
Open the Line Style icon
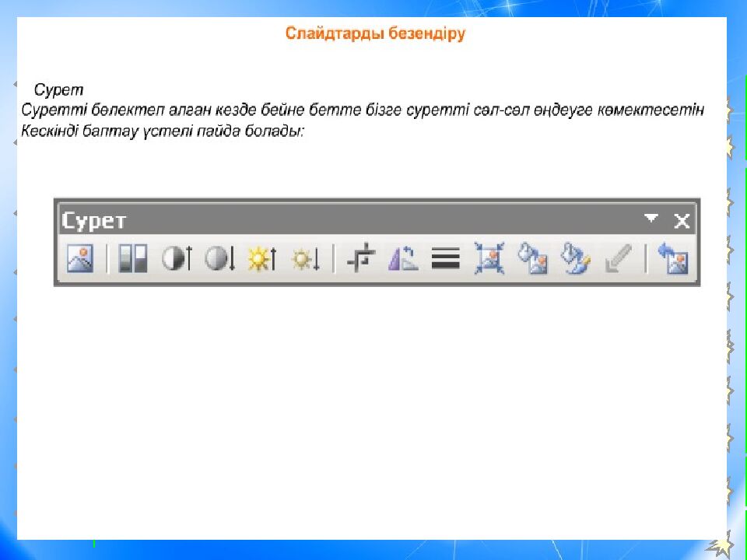[445, 259]
